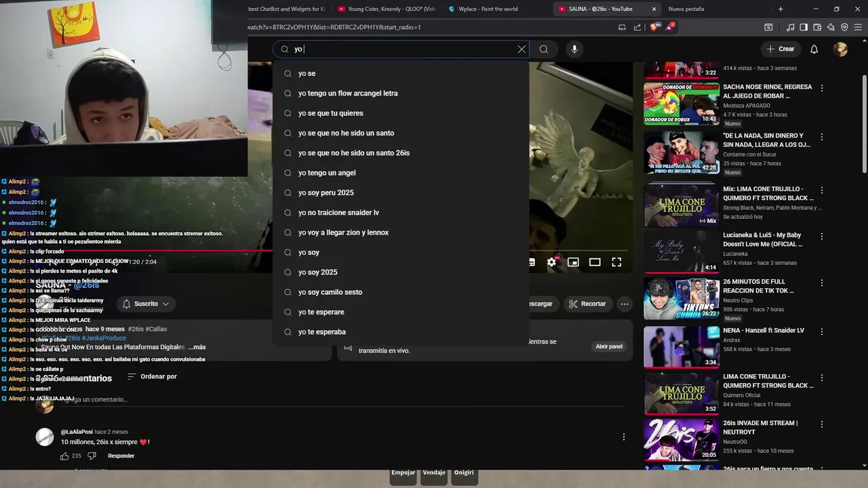Select suggestion 'yo tengo un flow arcangel letra'

click(401, 93)
